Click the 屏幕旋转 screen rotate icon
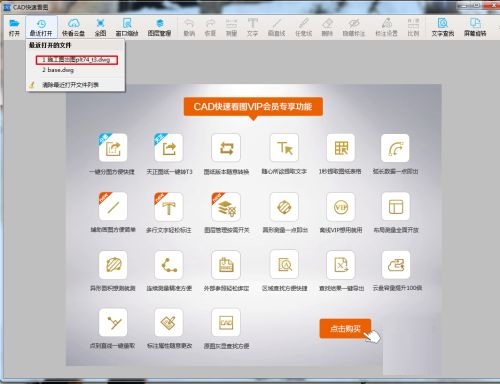500x384 pixels. pyautogui.click(x=475, y=23)
